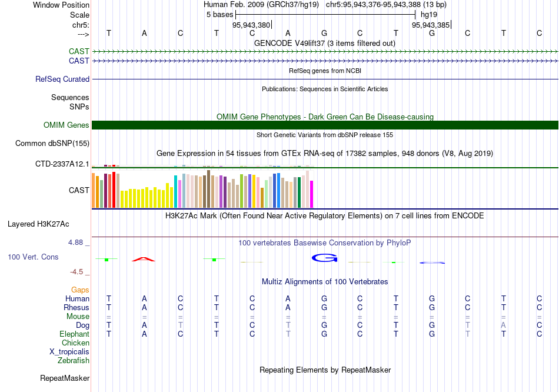Click the RefSeq Curated intron line

325,79
